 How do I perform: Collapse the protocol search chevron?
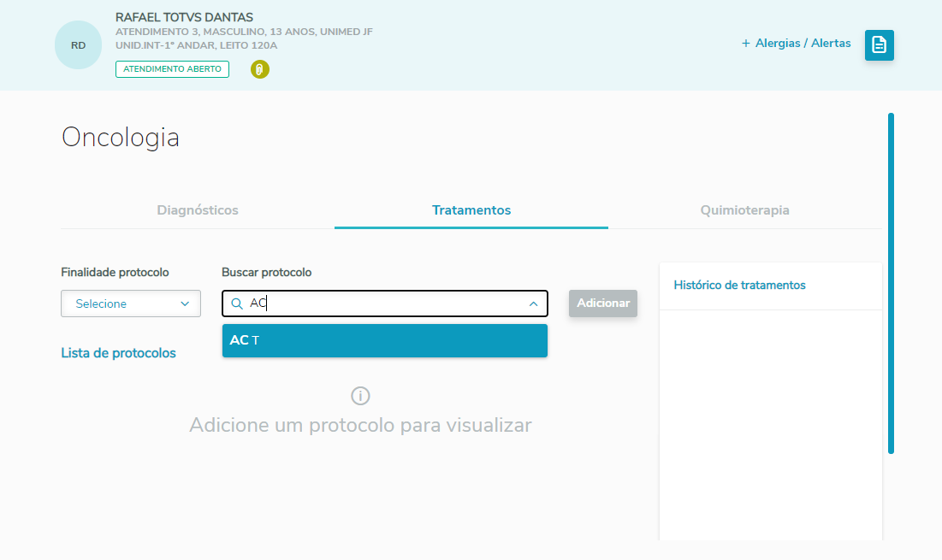point(533,304)
